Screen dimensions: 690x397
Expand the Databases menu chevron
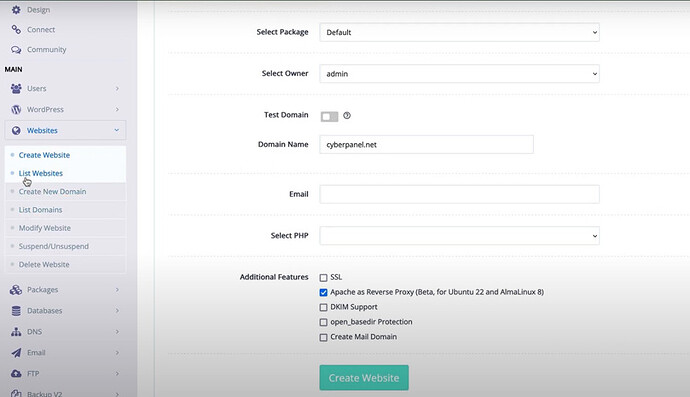(117, 311)
